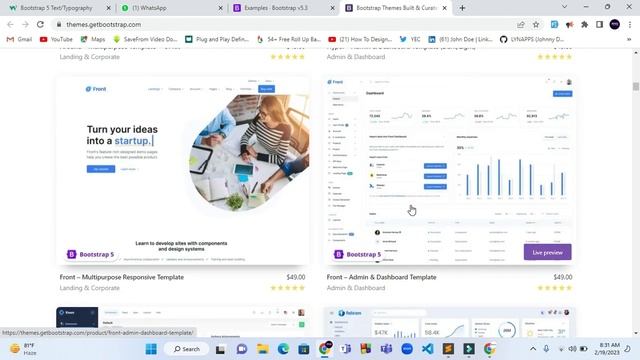640x360 pixels.
Task: Open the Falcon dashboard theme thumbnail
Action: [x=450, y=322]
